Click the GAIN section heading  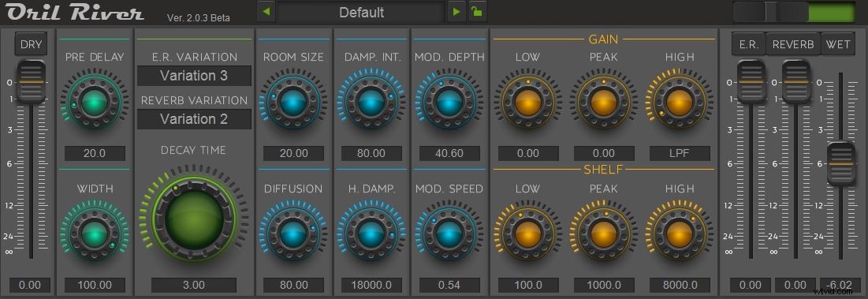click(x=603, y=39)
